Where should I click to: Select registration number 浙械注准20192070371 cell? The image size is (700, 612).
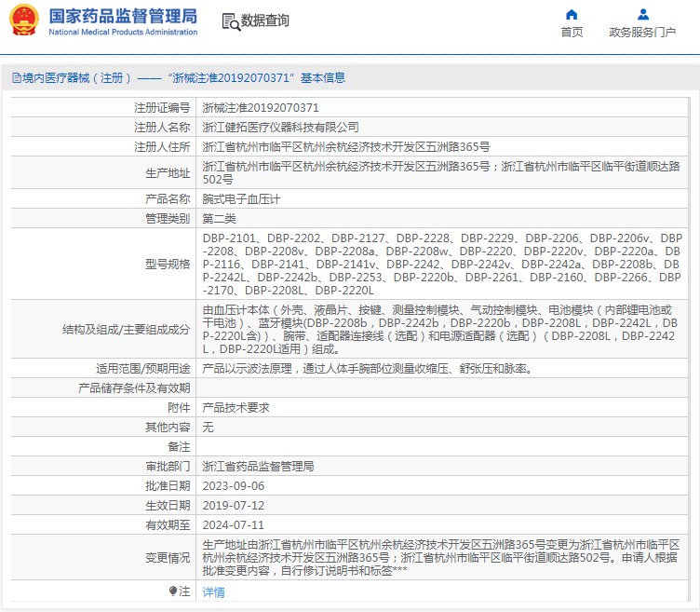[x=261, y=108]
